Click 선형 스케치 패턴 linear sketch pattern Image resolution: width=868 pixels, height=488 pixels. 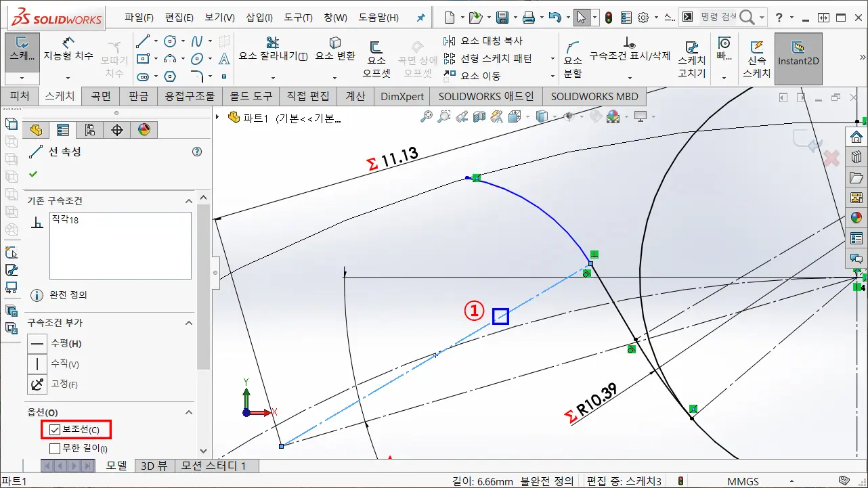pyautogui.click(x=487, y=58)
